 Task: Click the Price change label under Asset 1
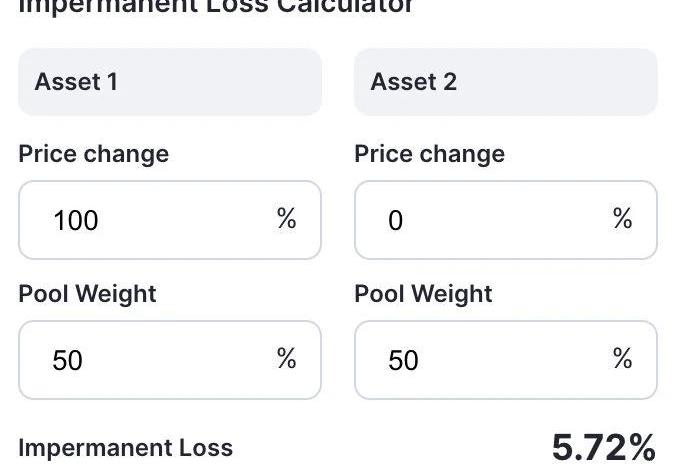[x=94, y=154]
